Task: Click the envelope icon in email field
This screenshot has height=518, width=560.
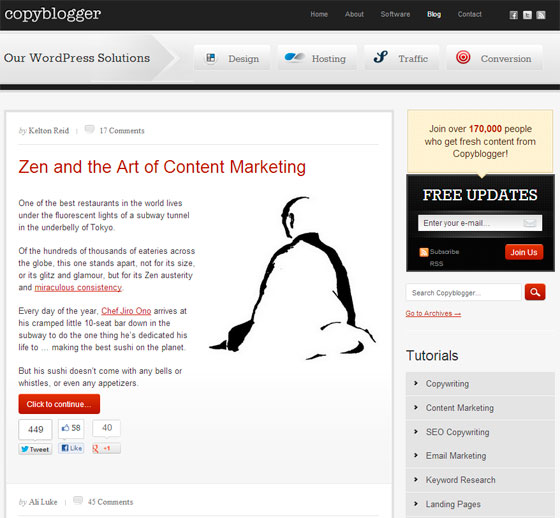Action: (530, 223)
